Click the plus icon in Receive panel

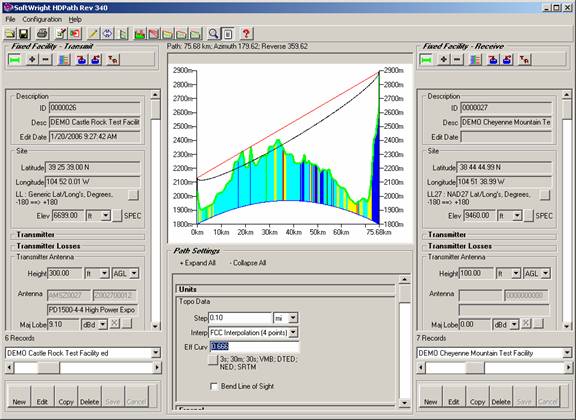coord(444,60)
